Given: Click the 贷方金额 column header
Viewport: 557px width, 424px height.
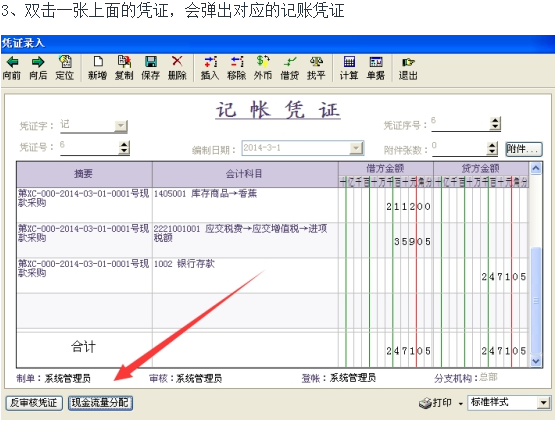Looking at the screenshot, I should click(x=481, y=168).
